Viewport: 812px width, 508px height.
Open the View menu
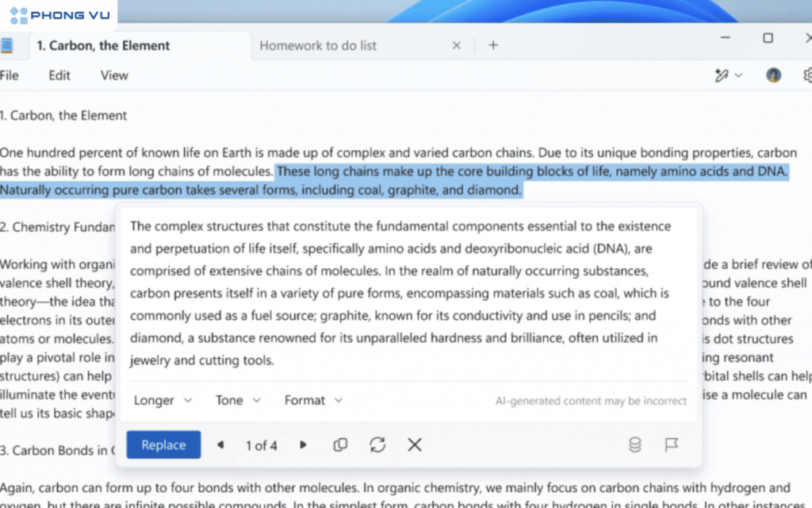click(114, 75)
